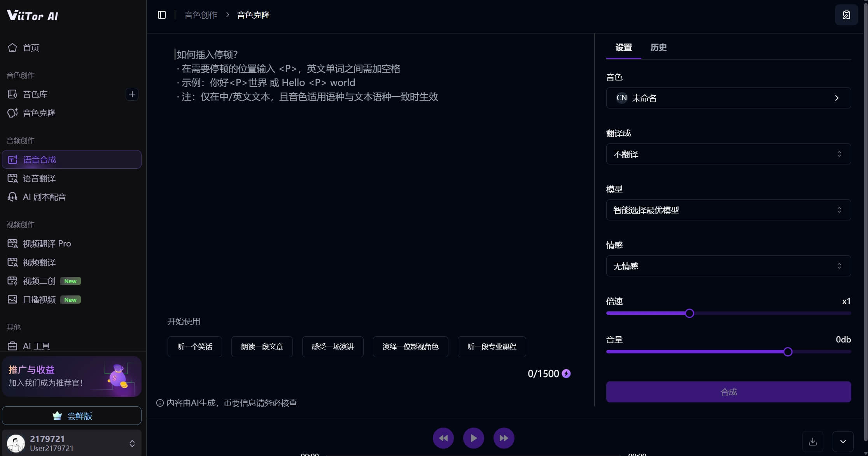Open the 模型 selection dropdown
Viewport: 868px width, 456px height.
[x=728, y=210]
